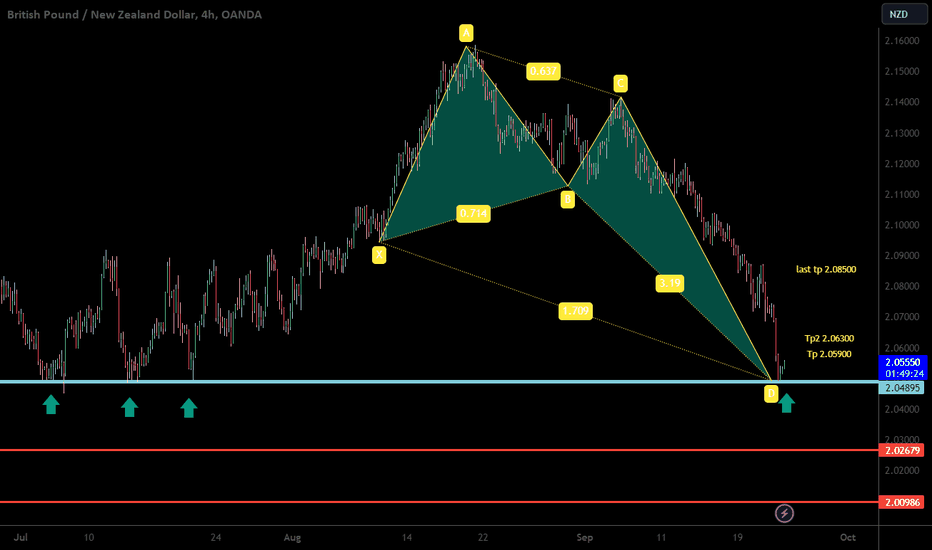Click the NZD currency button
The height and width of the screenshot is (550, 932).
[903, 14]
